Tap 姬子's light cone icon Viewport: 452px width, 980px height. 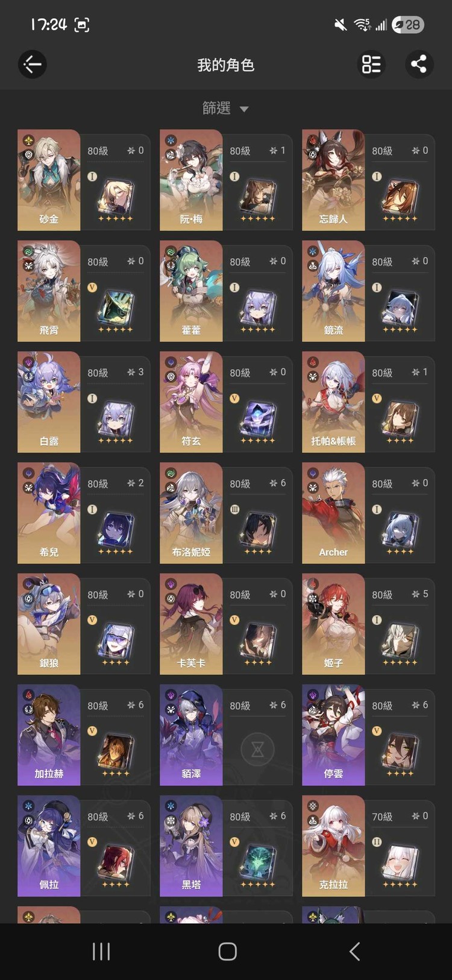click(x=400, y=641)
